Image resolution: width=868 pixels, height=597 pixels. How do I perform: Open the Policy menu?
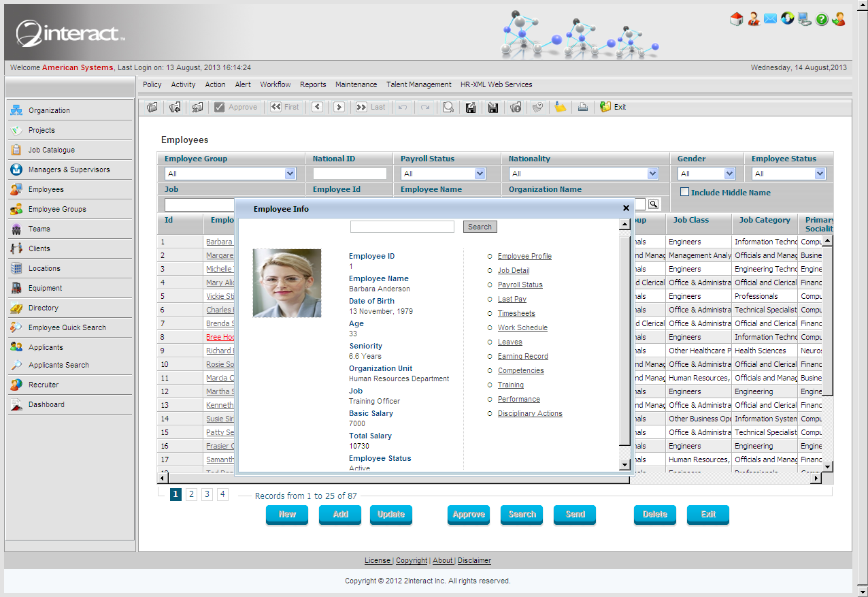point(152,84)
